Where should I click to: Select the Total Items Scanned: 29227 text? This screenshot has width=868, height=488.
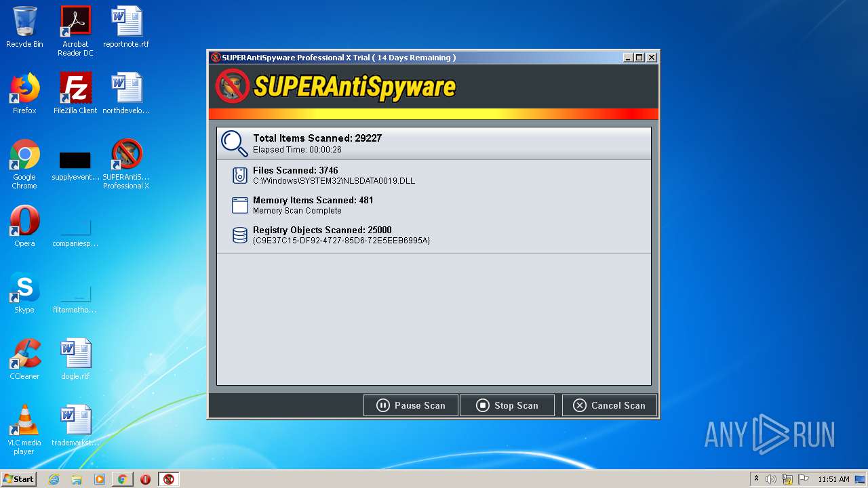[317, 138]
